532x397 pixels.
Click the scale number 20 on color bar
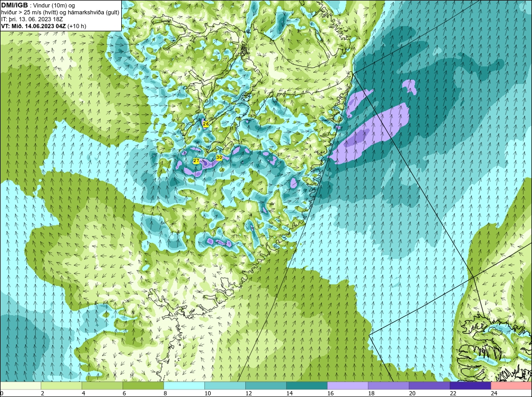click(x=412, y=393)
